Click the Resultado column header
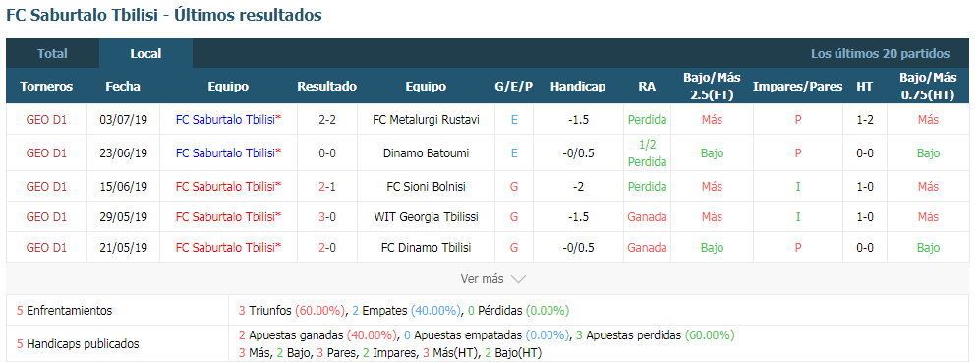This screenshot has height=364, width=980. click(x=327, y=87)
